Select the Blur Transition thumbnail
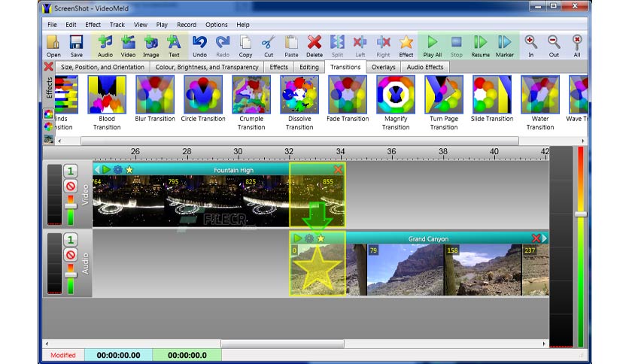Viewport: 629px width, 364px height. (155, 95)
